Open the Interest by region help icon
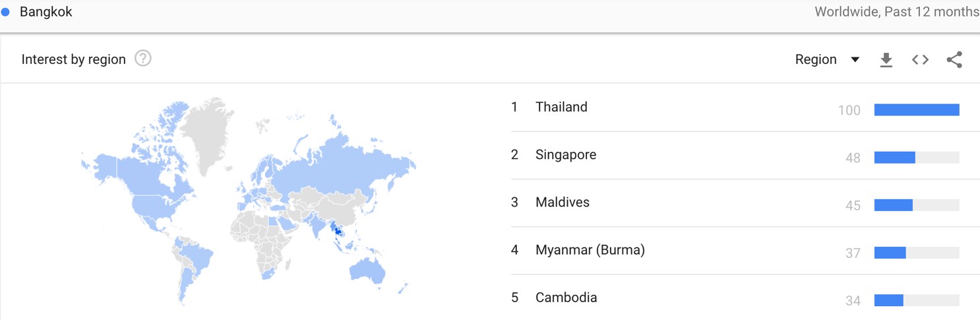Viewport: 980px width, 320px height. [143, 59]
